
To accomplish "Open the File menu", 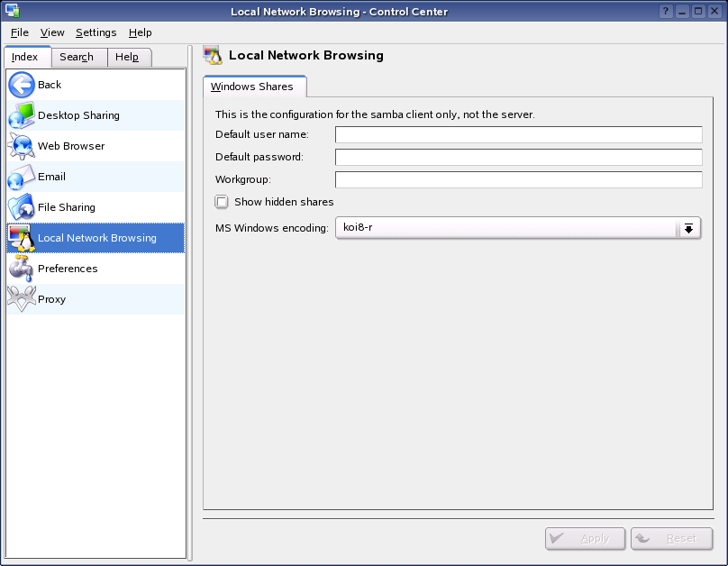I will (20, 32).
